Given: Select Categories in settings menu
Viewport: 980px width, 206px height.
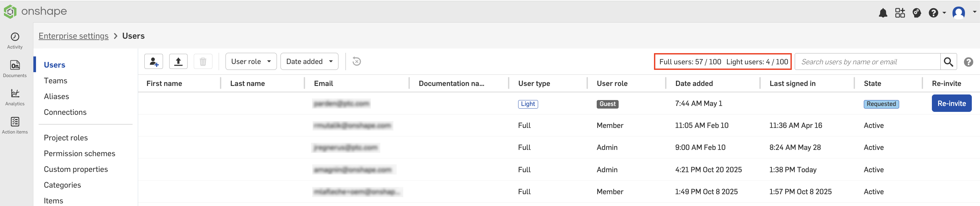Looking at the screenshot, I should 63,185.
